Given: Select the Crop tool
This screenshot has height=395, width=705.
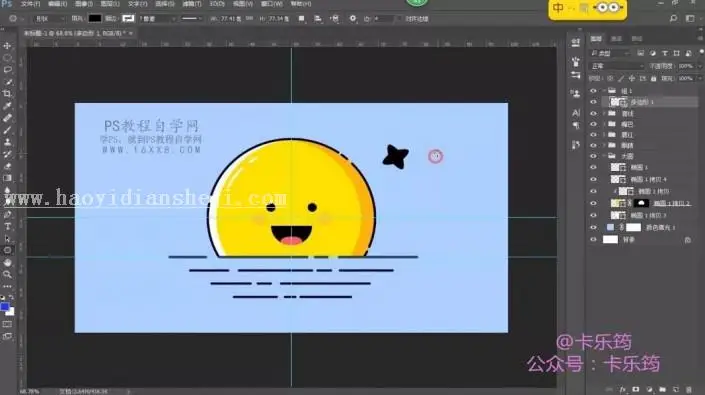Looking at the screenshot, I should [x=7, y=94].
